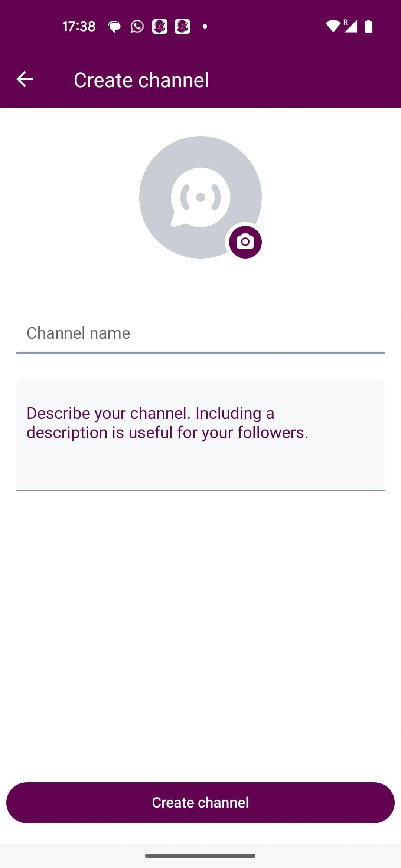Focus the channel description text box
The height and width of the screenshot is (868, 401).
coord(200,435)
